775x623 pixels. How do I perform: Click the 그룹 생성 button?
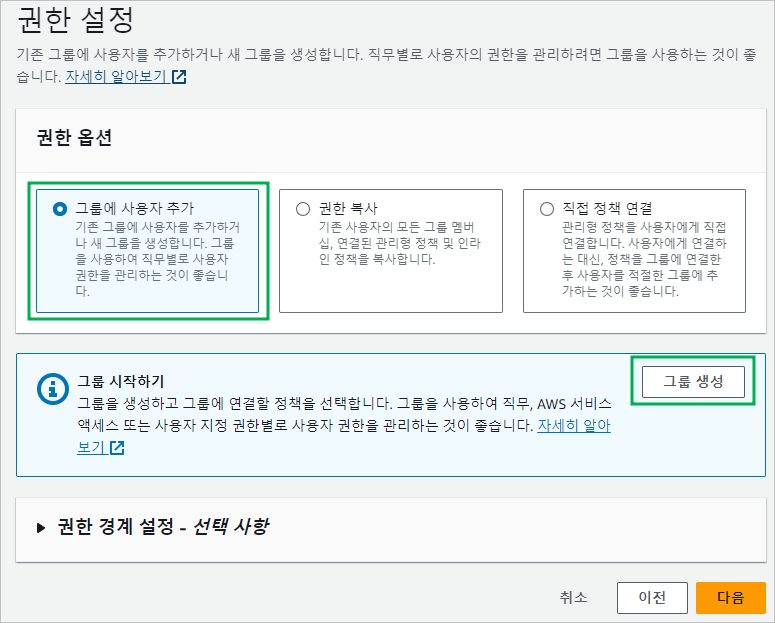(x=693, y=382)
